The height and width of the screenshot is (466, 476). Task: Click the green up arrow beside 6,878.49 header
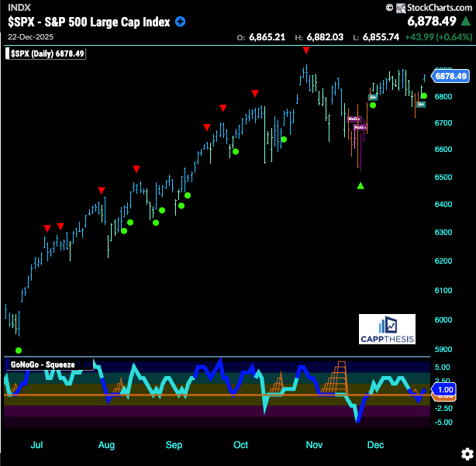click(466, 21)
